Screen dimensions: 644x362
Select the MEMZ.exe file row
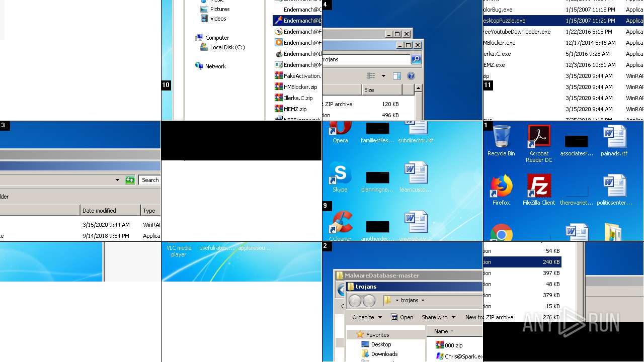(563, 65)
